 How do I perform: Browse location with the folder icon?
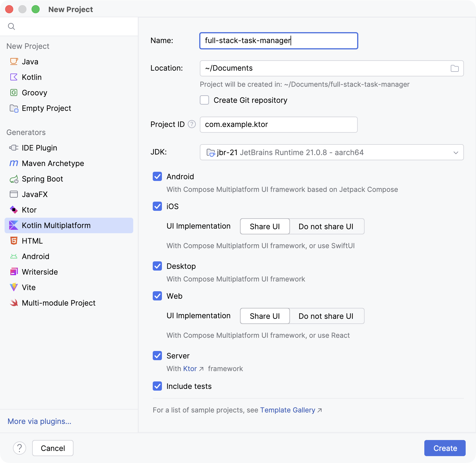[x=454, y=68]
